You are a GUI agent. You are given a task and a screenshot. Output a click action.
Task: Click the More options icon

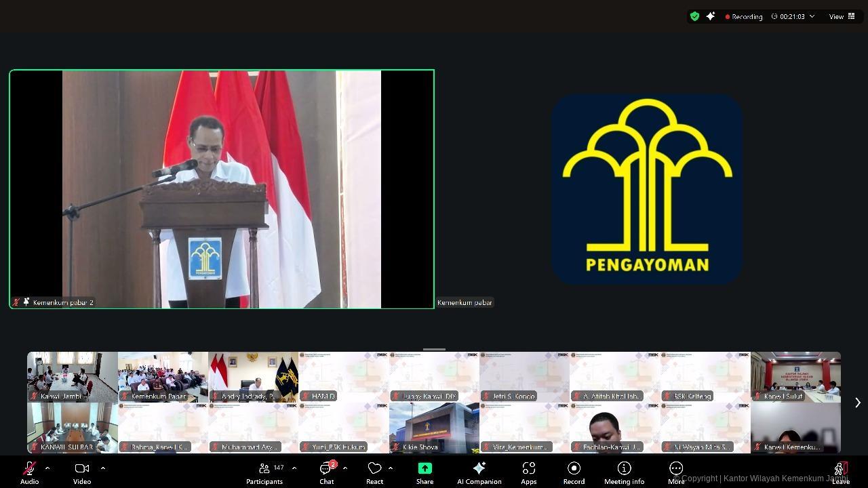coord(675,468)
